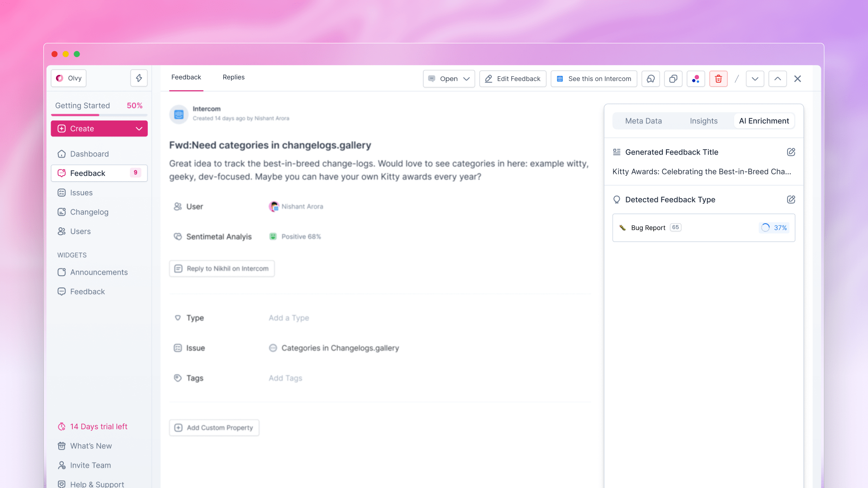Image resolution: width=868 pixels, height=488 pixels.
Task: Click the edit icon for Detected Feedback Type
Action: 791,199
